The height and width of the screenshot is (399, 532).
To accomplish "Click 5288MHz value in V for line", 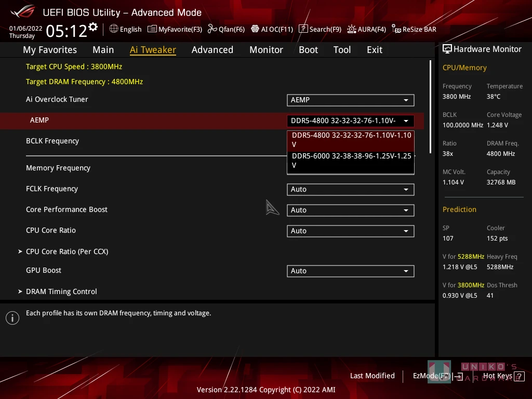I will coord(471,257).
